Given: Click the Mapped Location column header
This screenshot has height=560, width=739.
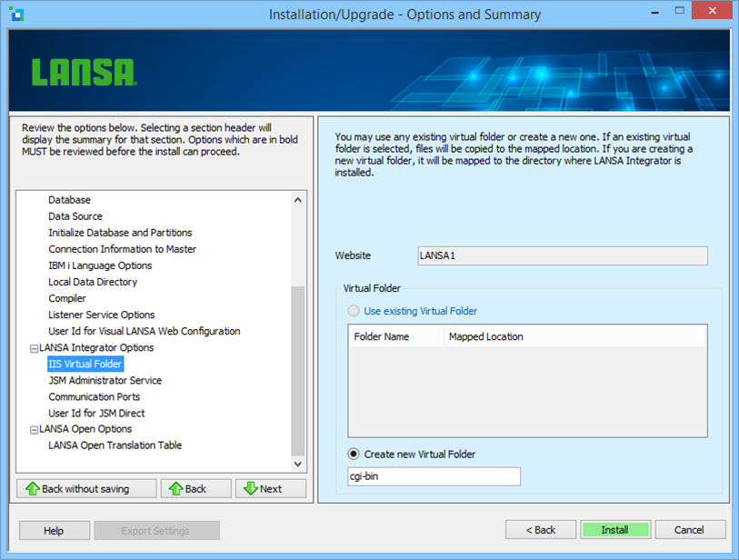Looking at the screenshot, I should [574, 336].
